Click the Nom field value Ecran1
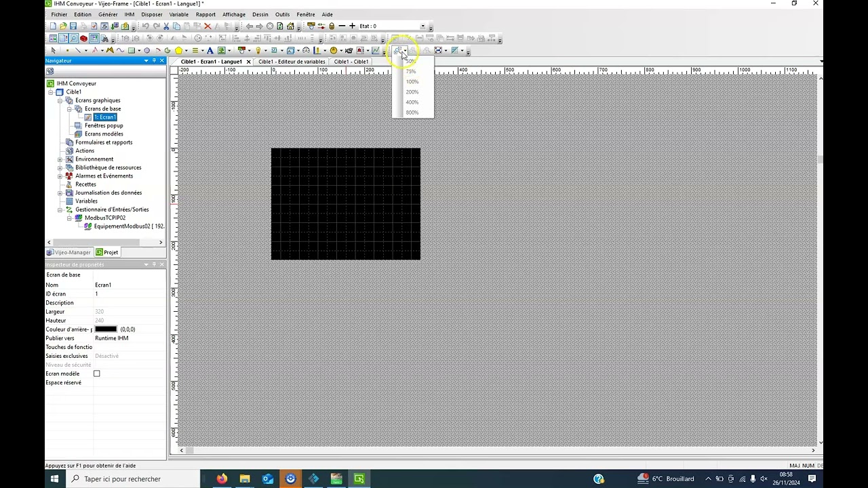Screen dimensions: 868x488 [129, 285]
